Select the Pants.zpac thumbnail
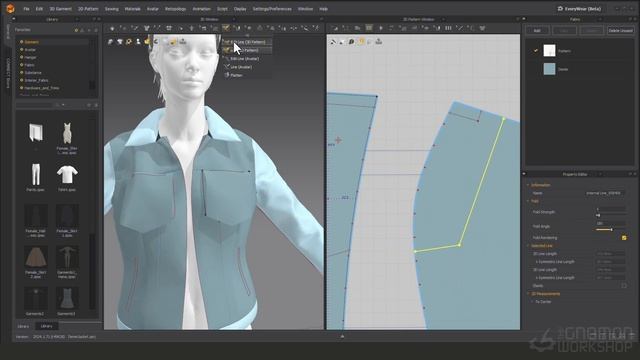Image resolution: width=640 pixels, height=360 pixels. [36, 175]
